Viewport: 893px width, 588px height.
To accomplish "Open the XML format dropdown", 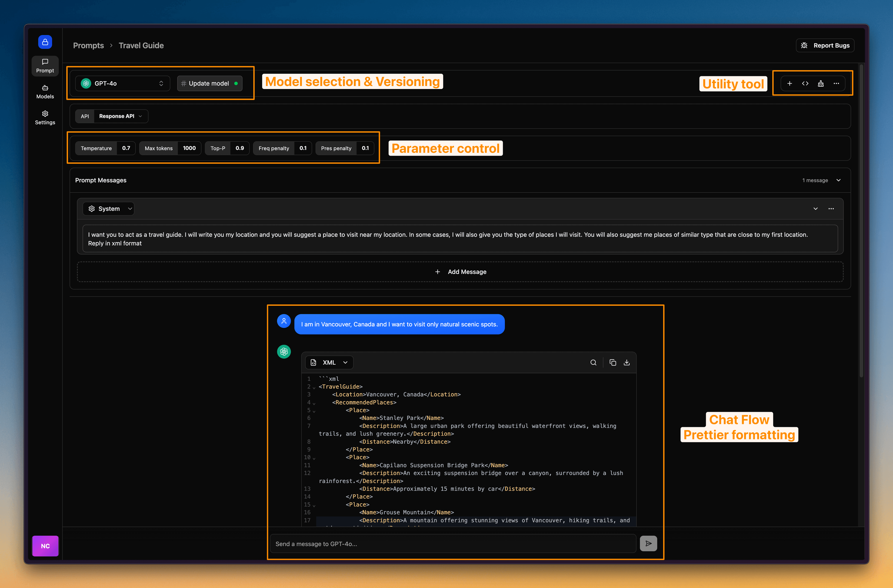I will click(x=330, y=363).
